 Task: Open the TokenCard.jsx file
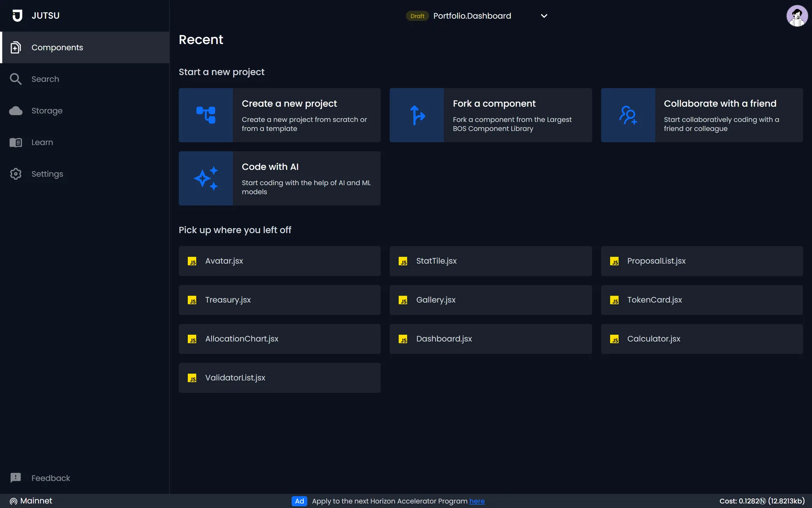702,300
